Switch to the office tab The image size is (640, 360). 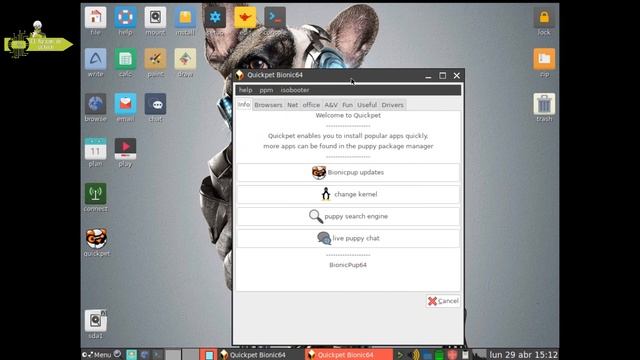pyautogui.click(x=311, y=105)
